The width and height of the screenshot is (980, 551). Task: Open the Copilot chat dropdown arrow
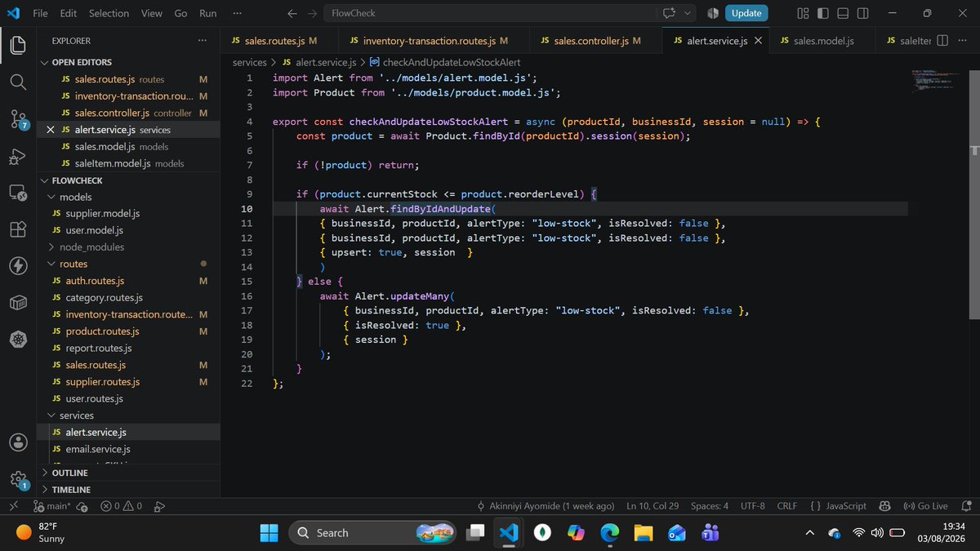pos(688,13)
